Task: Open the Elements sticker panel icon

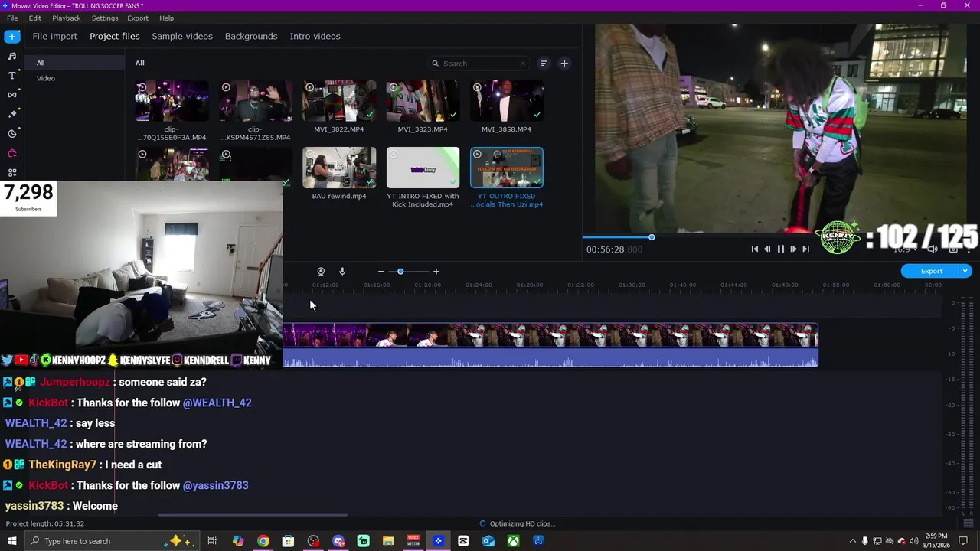Action: [x=12, y=134]
